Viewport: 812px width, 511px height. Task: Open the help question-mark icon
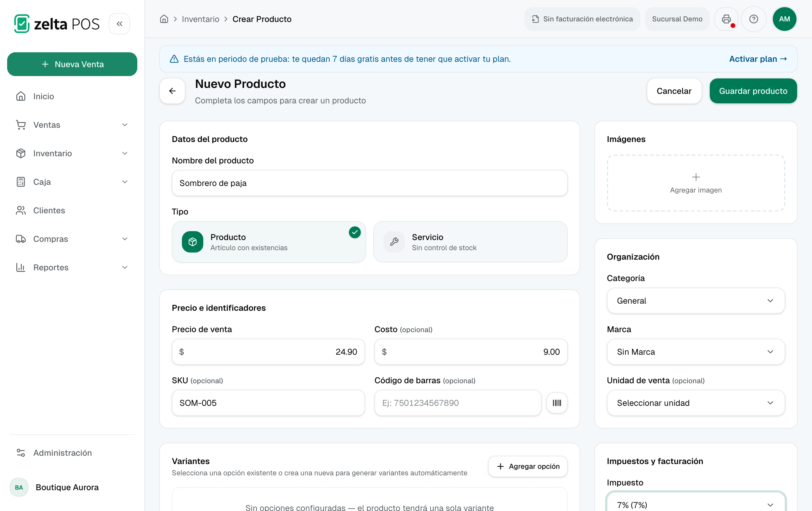tap(754, 19)
